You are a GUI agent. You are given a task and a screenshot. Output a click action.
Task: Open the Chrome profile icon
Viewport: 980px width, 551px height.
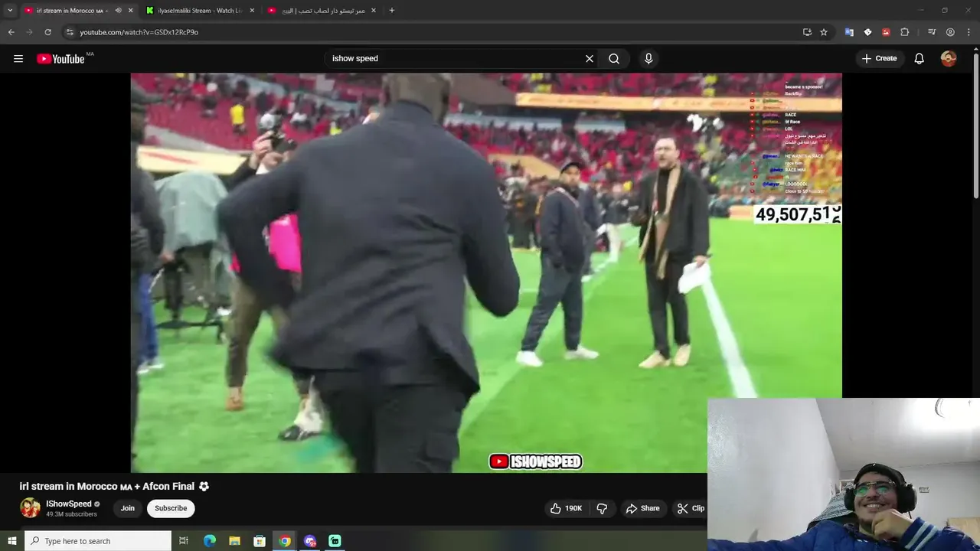pyautogui.click(x=950, y=32)
